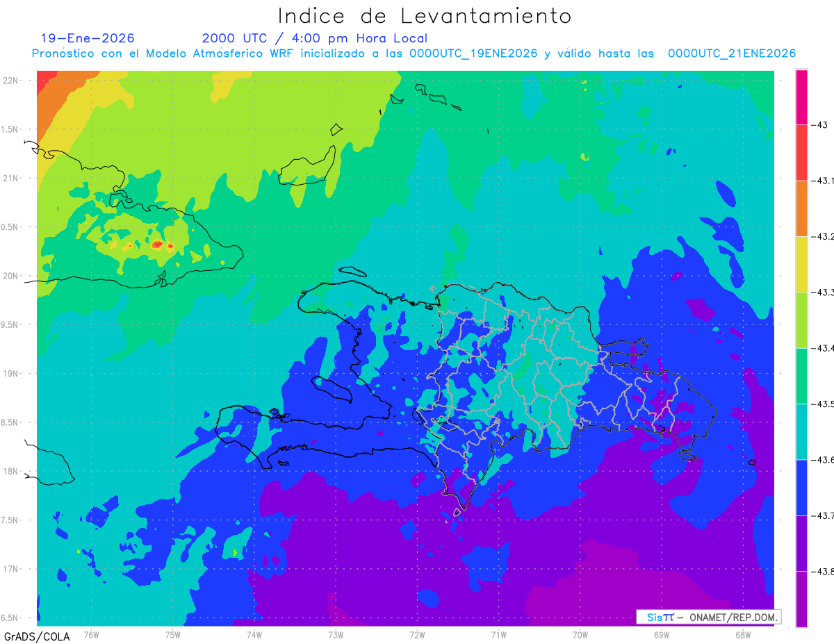Click the legend value '-43.2'
Image resolution: width=834 pixels, height=644 pixels.
click(x=823, y=236)
